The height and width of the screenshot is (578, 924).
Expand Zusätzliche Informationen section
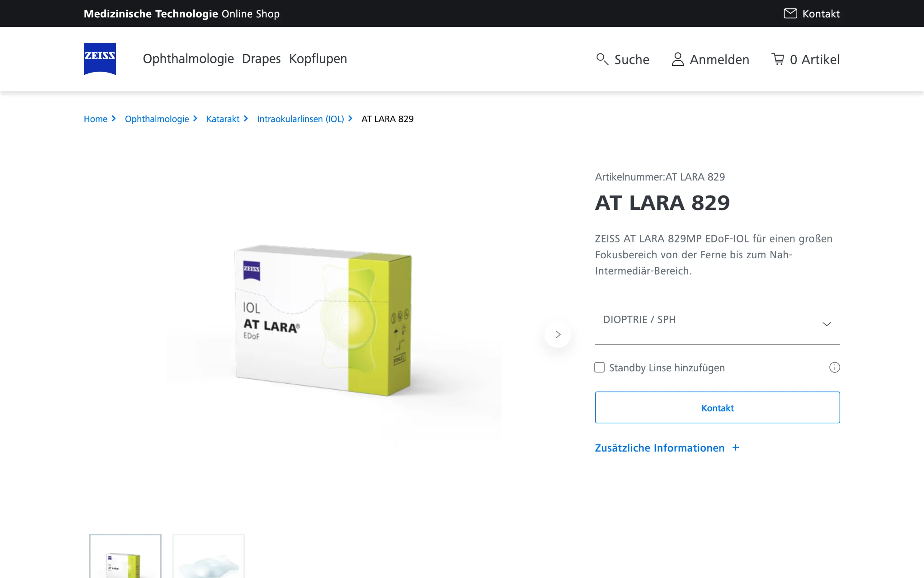(x=667, y=448)
